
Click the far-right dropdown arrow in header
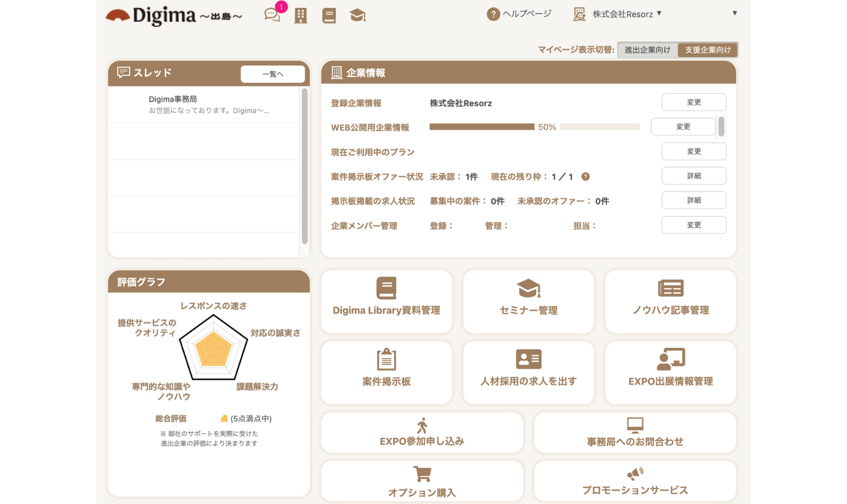click(x=734, y=13)
